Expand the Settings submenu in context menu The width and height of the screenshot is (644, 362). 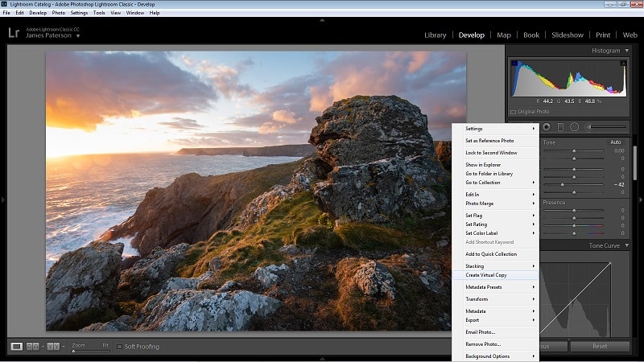[x=496, y=129]
